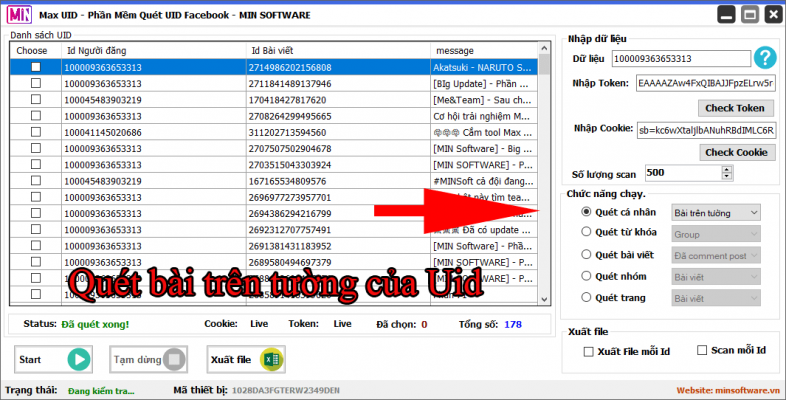The image size is (786, 400).
Task: Click the Tạm dừng stop icon button
Action: 174,359
